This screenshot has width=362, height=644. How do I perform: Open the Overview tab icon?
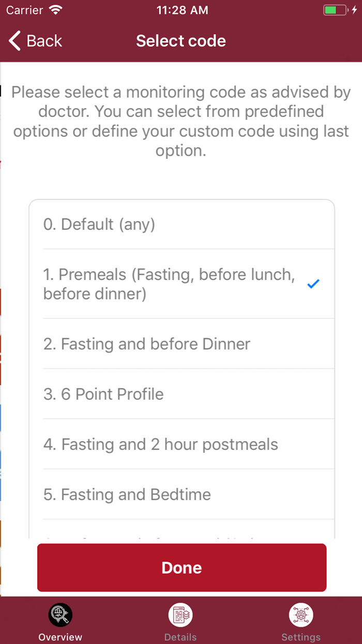(60, 615)
